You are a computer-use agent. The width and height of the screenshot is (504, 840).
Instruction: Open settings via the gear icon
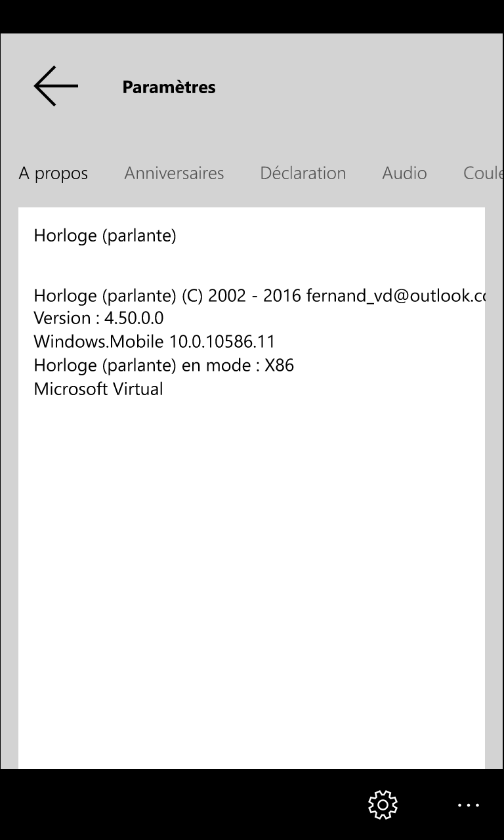tap(383, 805)
